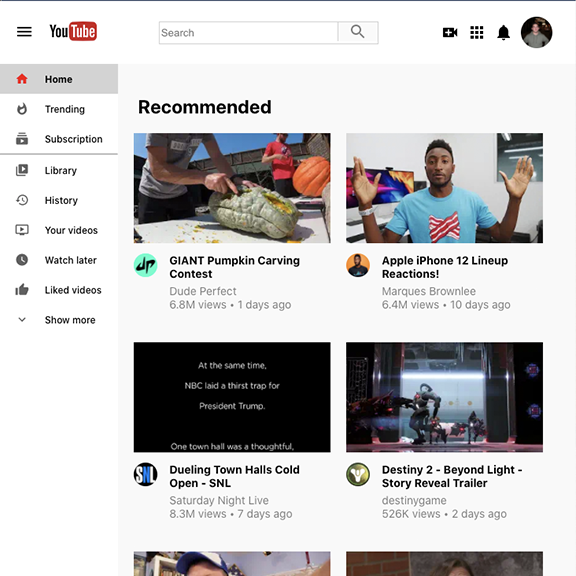Click '8.3M views • 7 days ago' text
This screenshot has height=576, width=576.
coord(231,514)
